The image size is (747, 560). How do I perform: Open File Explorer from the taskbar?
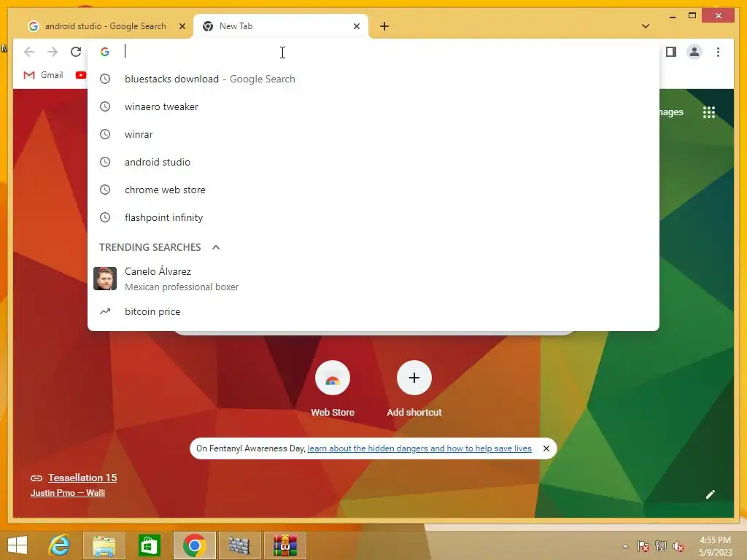tap(104, 545)
